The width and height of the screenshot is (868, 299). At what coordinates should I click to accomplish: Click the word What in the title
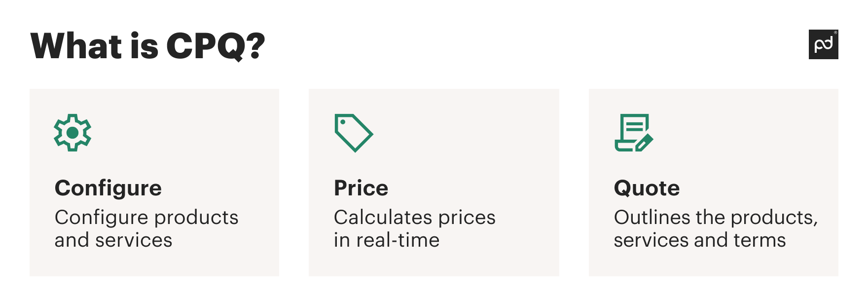pos(76,46)
